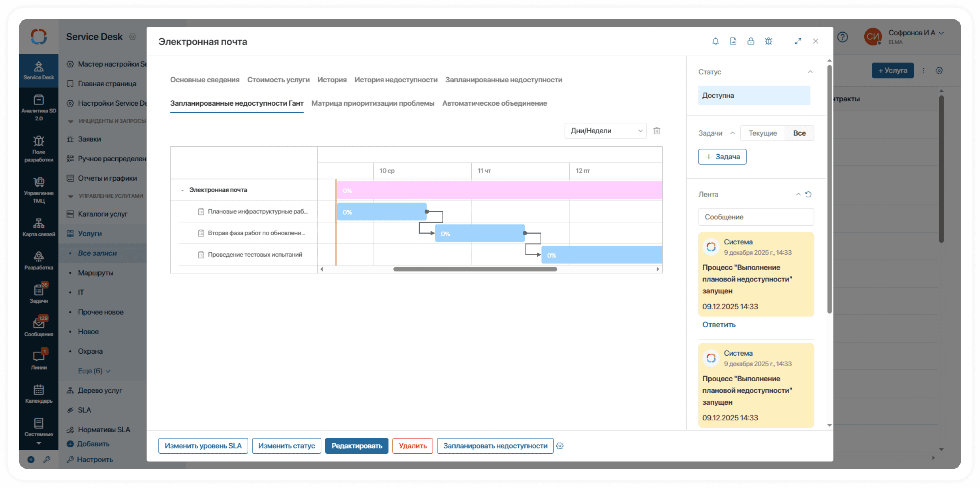Open button settings gear at bottom
The image size is (980, 488).
(x=560, y=446)
